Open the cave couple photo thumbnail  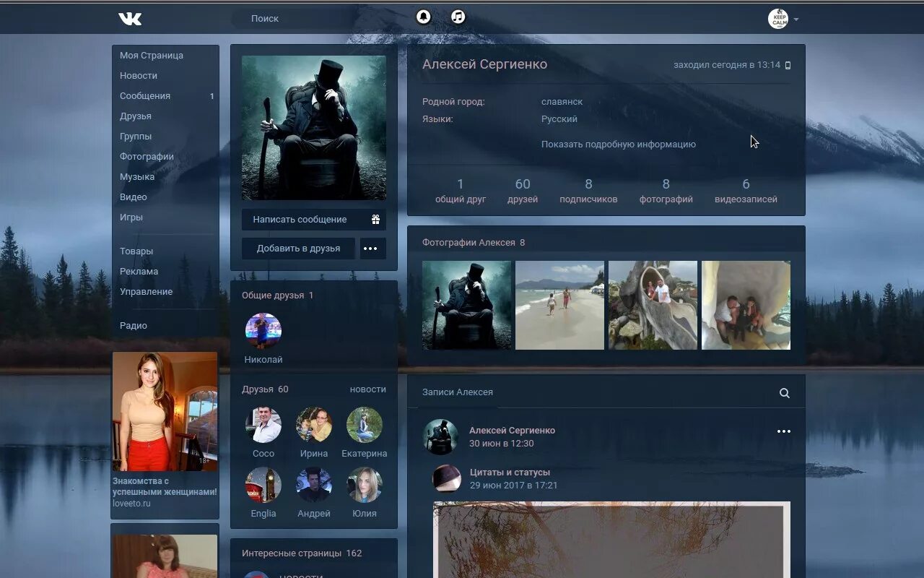tap(746, 306)
